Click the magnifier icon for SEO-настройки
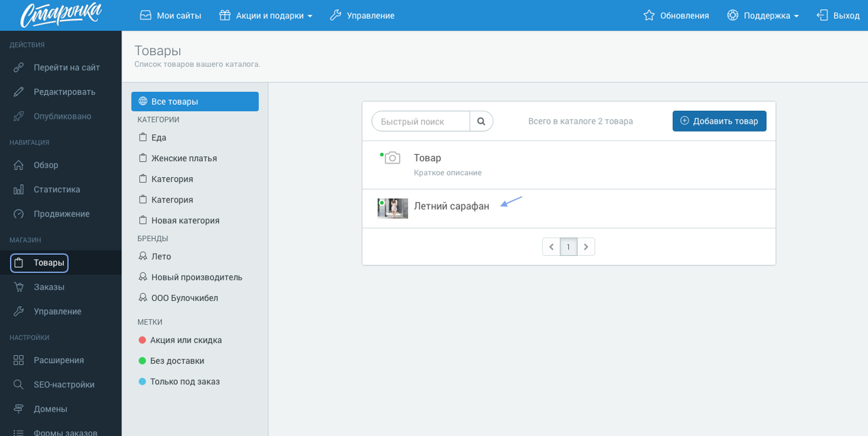This screenshot has height=436, width=868. 19,384
